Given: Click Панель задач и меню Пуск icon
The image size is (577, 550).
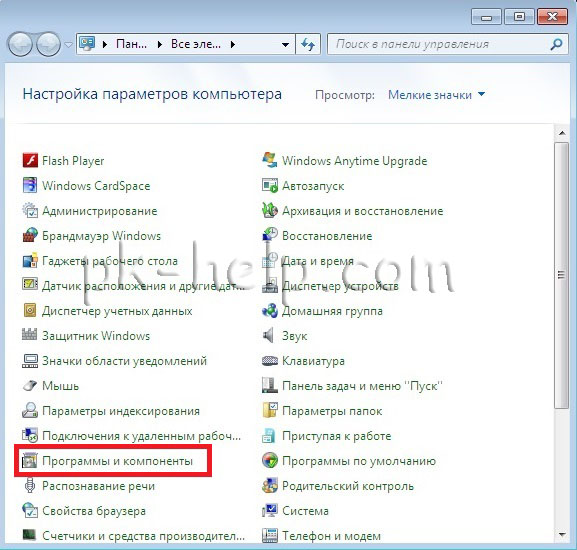Looking at the screenshot, I should [x=270, y=386].
